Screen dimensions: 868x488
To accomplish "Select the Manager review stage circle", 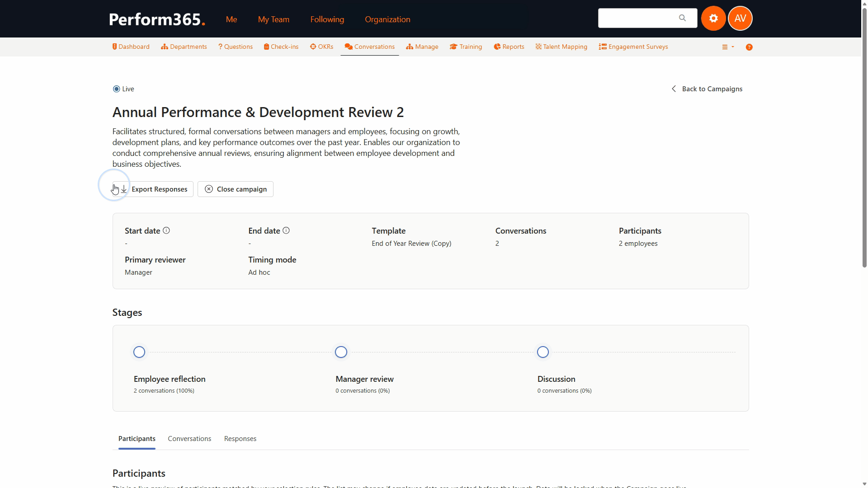I will point(341,352).
